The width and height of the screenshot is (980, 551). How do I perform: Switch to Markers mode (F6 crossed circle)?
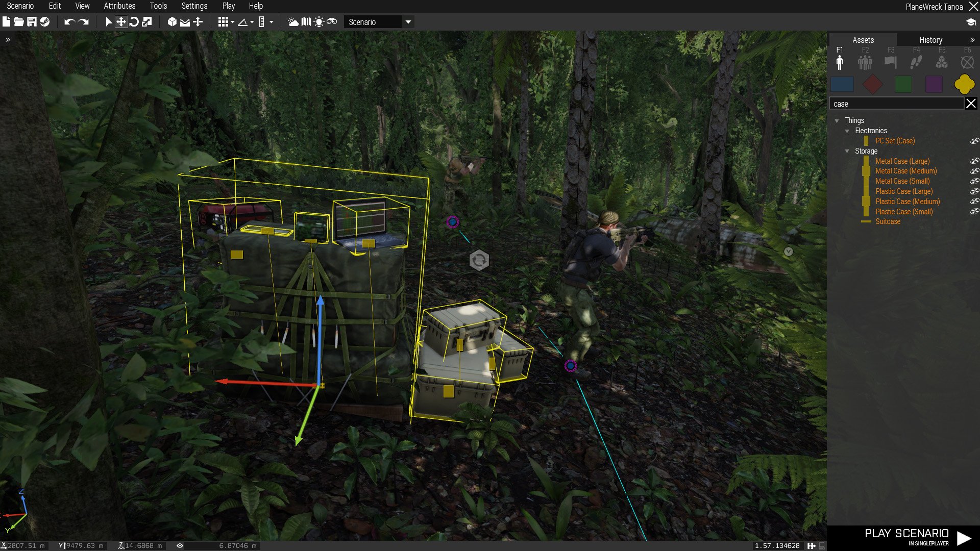tap(967, 62)
